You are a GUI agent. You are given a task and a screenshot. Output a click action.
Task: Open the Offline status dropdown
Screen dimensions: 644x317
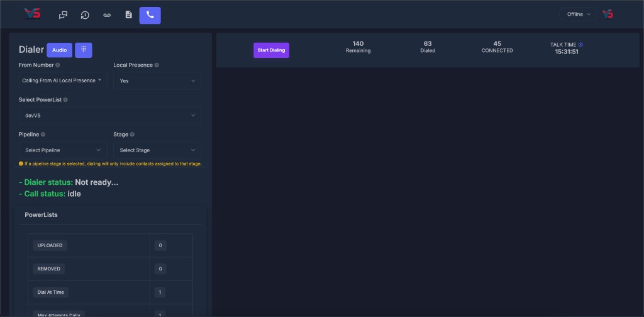pyautogui.click(x=579, y=14)
